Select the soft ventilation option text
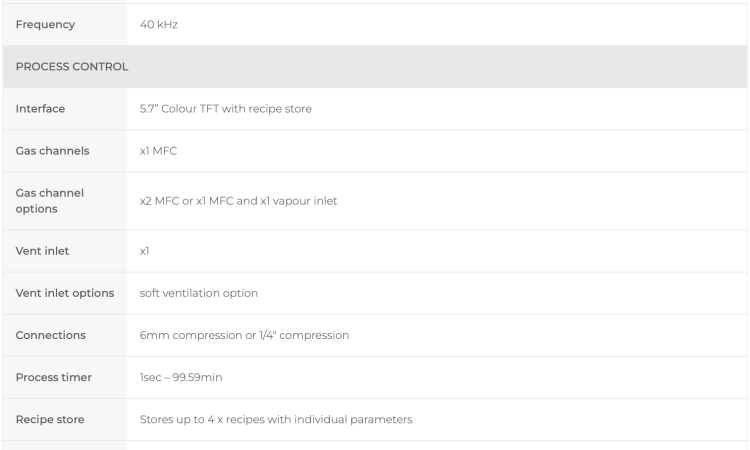This screenshot has width=750, height=450. [199, 293]
